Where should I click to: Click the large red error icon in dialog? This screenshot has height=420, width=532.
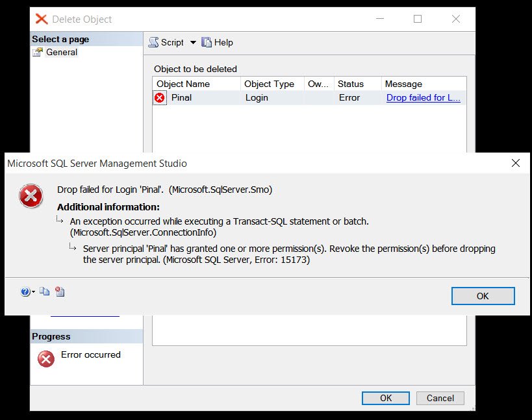[x=31, y=195]
